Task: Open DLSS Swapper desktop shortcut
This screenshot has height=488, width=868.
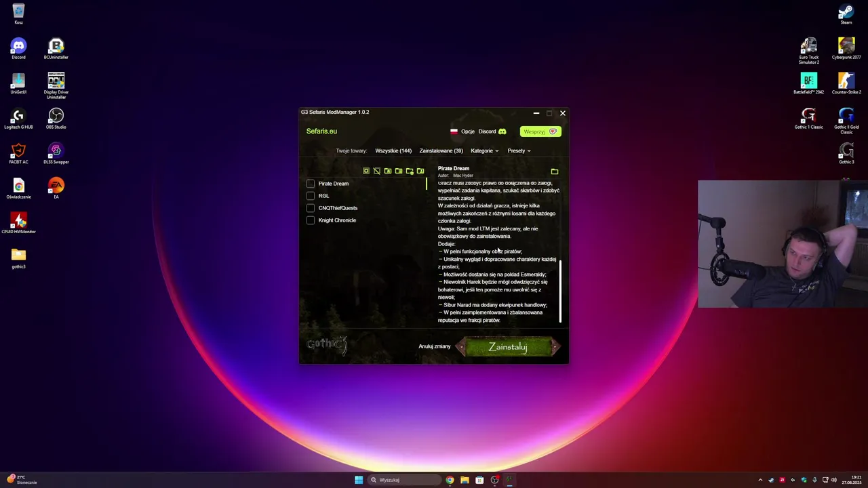Action: pyautogui.click(x=56, y=154)
